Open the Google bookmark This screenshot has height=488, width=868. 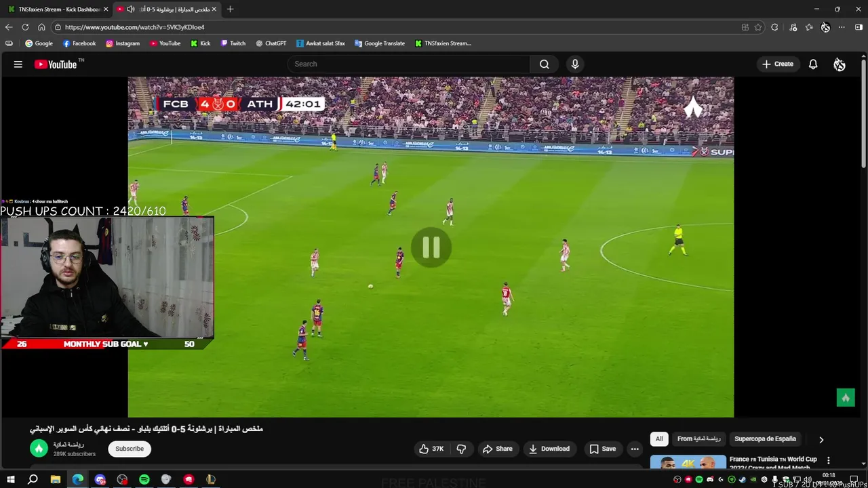(x=39, y=43)
